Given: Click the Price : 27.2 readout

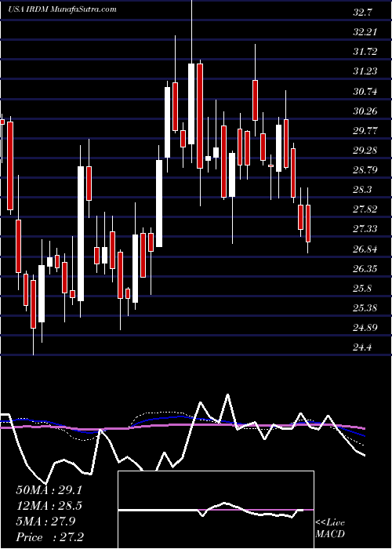Looking at the screenshot, I should (49, 537).
